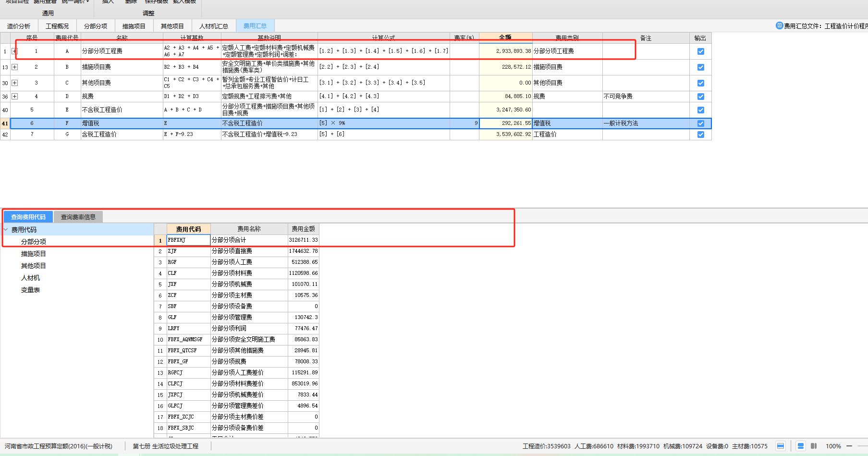Toggle output checkbox for 其他项目费 row
The width and height of the screenshot is (868, 456).
[x=700, y=83]
